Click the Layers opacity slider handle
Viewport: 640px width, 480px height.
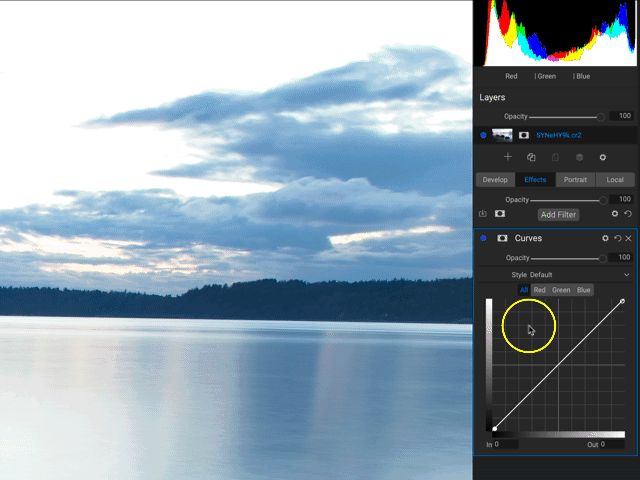coord(600,116)
